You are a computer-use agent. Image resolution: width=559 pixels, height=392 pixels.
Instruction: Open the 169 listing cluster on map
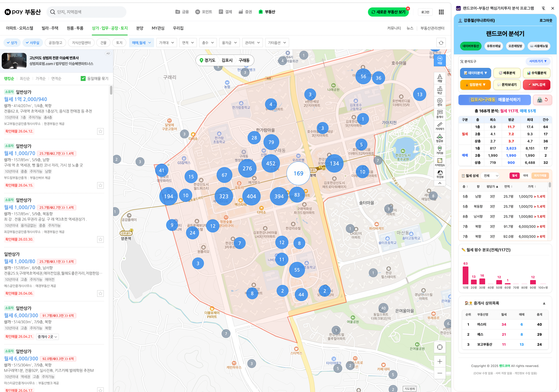[x=298, y=173]
